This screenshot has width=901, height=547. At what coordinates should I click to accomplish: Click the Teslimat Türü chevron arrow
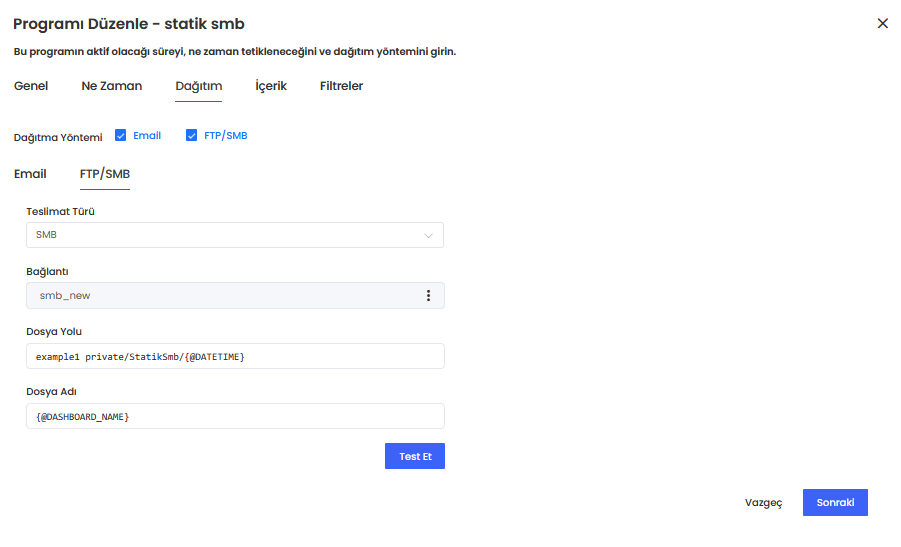click(x=428, y=236)
